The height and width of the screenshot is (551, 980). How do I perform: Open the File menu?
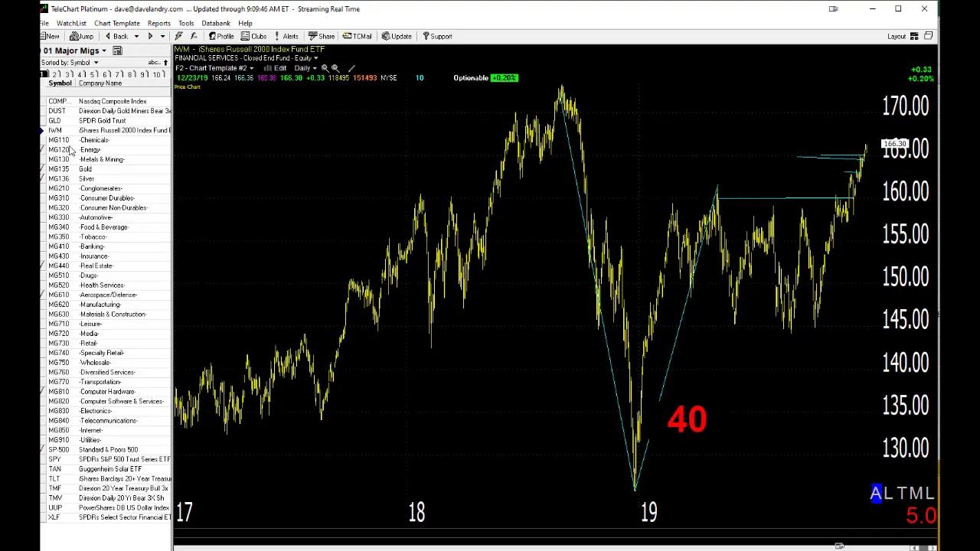pyautogui.click(x=44, y=23)
